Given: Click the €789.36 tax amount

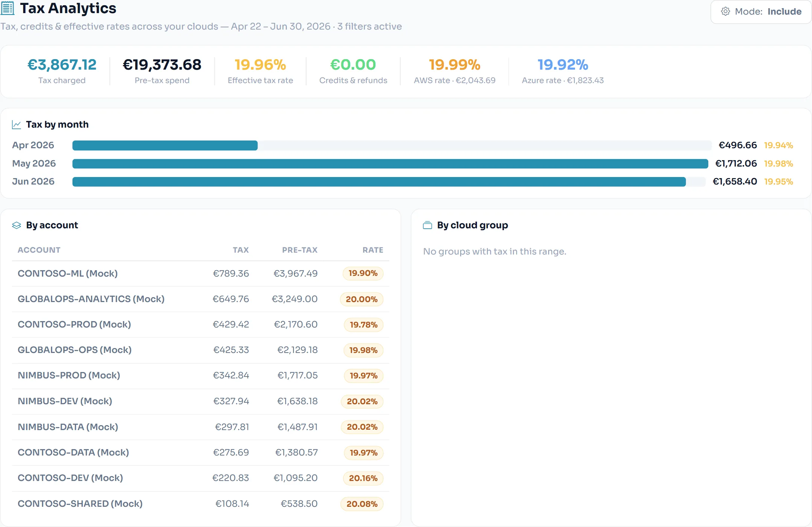Looking at the screenshot, I should pos(231,274).
